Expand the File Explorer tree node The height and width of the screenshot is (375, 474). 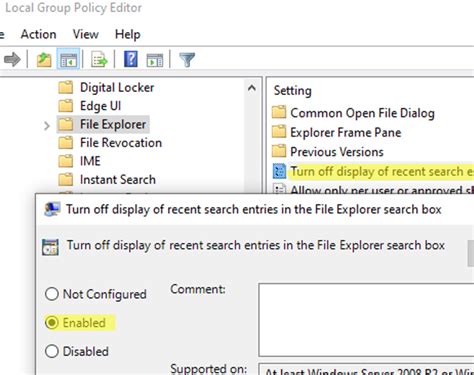47,126
